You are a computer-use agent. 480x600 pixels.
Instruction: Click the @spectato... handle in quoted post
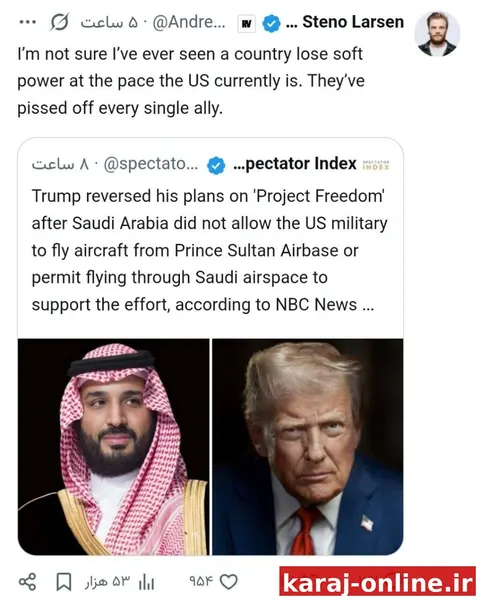click(151, 164)
